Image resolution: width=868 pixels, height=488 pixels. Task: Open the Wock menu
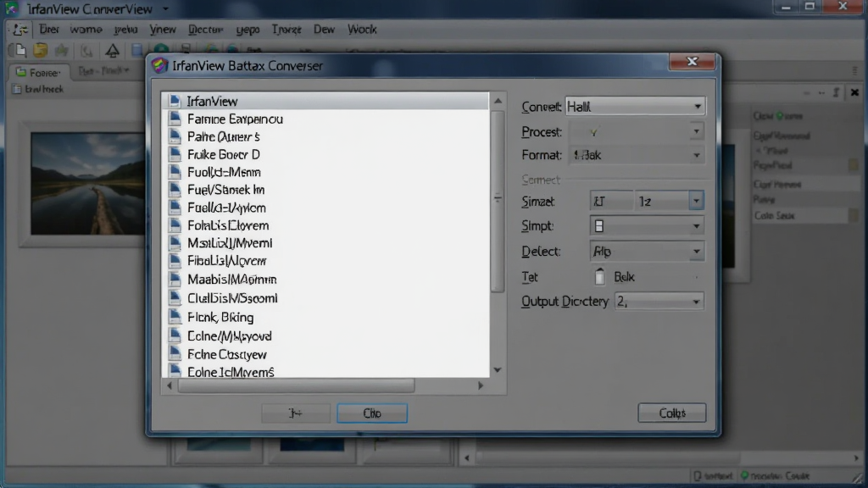pos(362,30)
